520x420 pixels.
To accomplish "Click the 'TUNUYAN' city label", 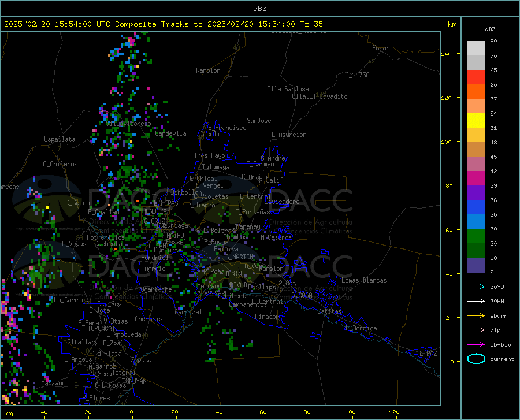I will click(134, 381).
